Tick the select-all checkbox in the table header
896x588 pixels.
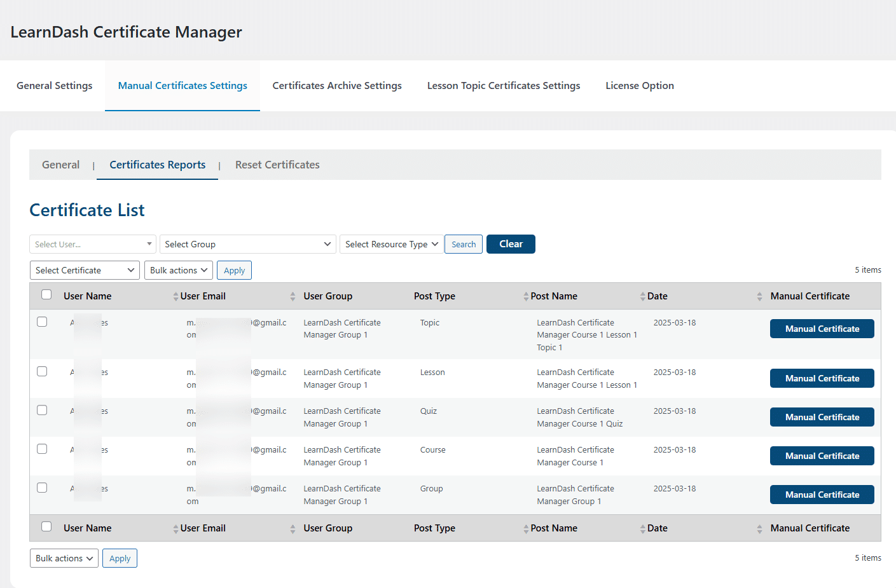pyautogui.click(x=46, y=294)
